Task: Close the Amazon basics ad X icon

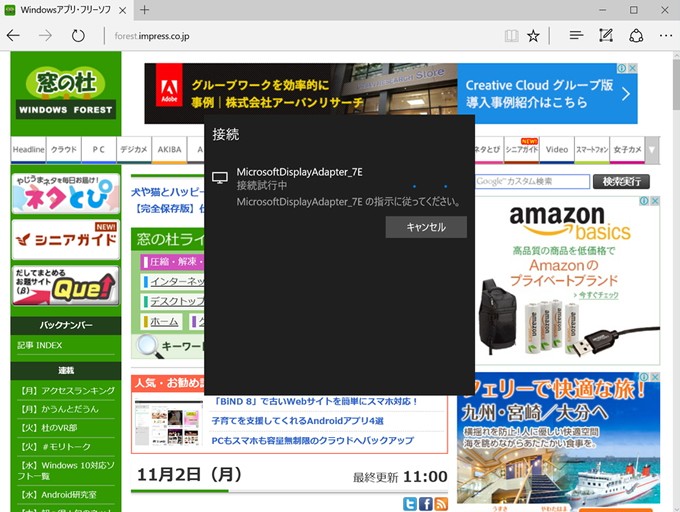Action: (x=655, y=201)
